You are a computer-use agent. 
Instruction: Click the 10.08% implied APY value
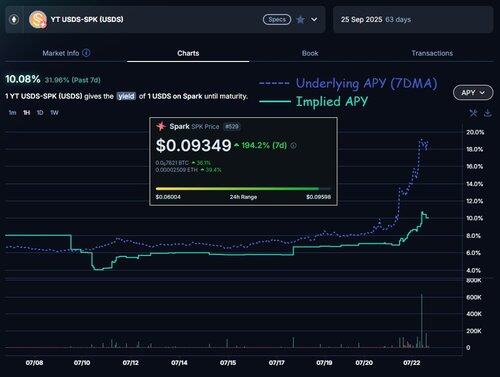tap(23, 79)
